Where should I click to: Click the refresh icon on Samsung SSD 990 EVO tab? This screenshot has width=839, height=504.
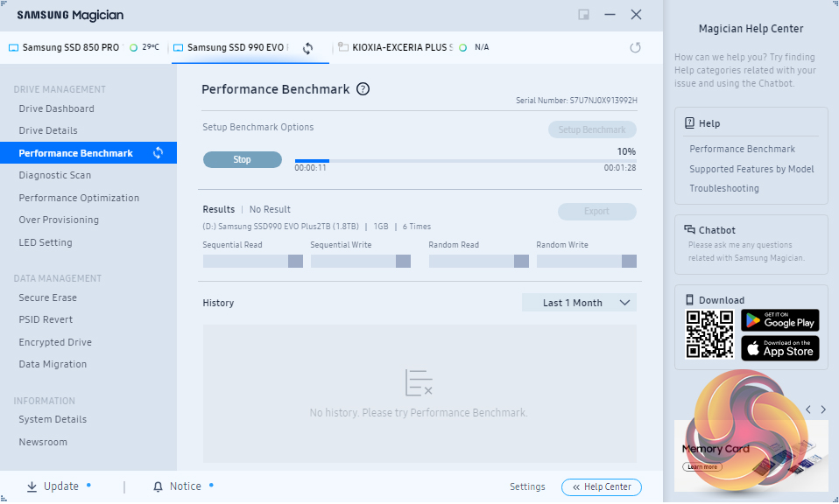(x=307, y=48)
